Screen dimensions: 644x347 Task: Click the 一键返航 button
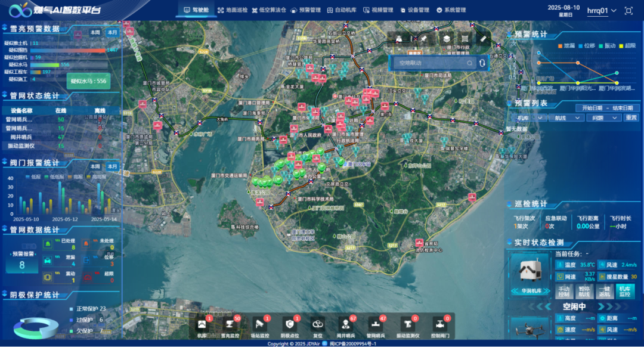[604, 292]
